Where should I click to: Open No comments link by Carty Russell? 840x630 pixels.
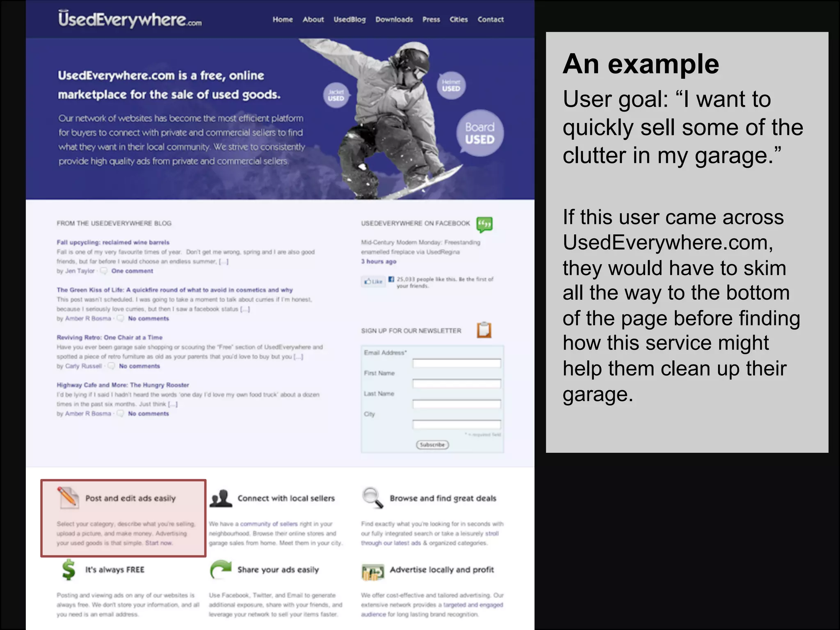click(139, 366)
